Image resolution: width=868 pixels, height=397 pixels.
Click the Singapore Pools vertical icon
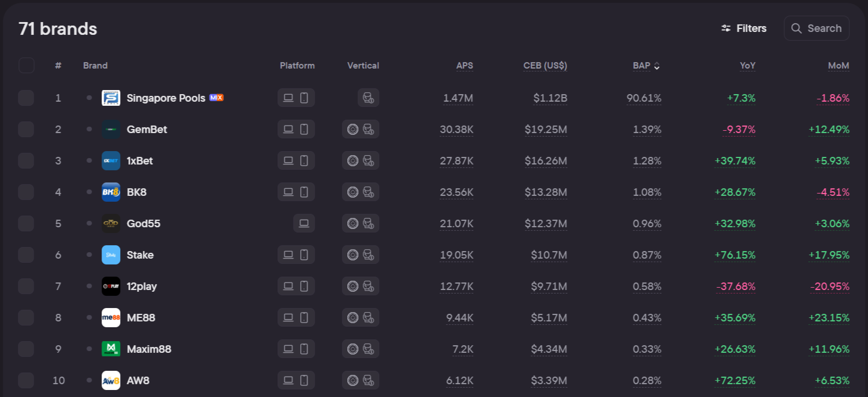click(x=368, y=98)
